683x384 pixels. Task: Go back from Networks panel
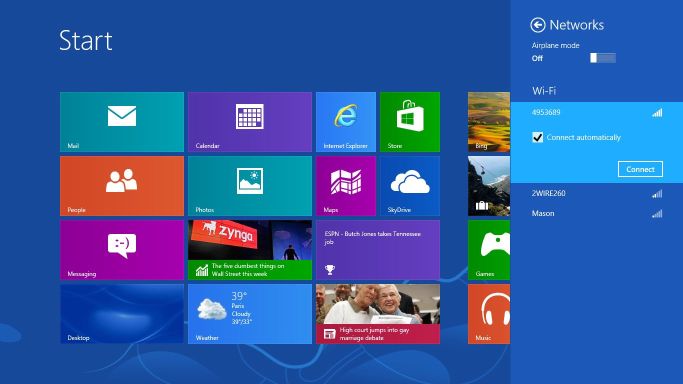tap(538, 25)
